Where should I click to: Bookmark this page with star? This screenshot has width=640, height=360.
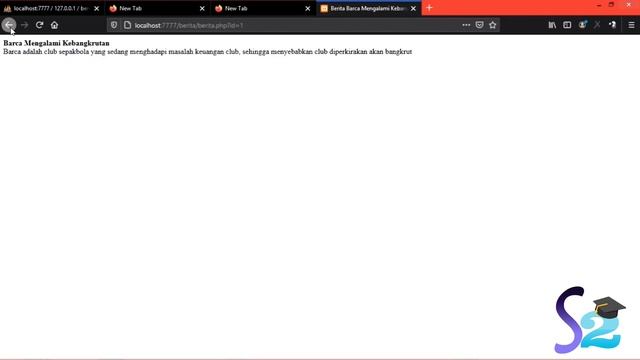point(493,25)
